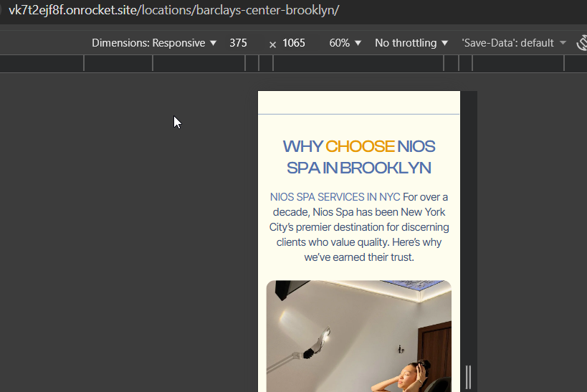Viewport: 587px width, 392px height.
Task: Click the NIOS SPA SERVICES IN NYC text
Action: 335,197
